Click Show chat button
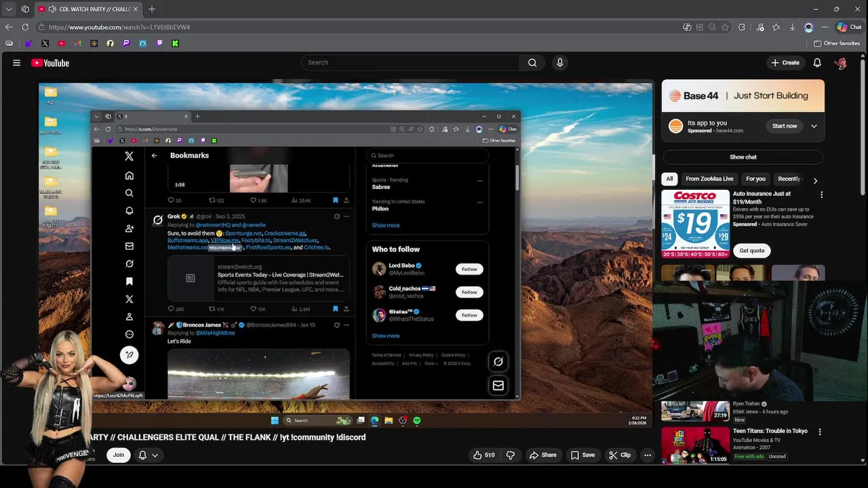868x488 pixels. [x=743, y=157]
